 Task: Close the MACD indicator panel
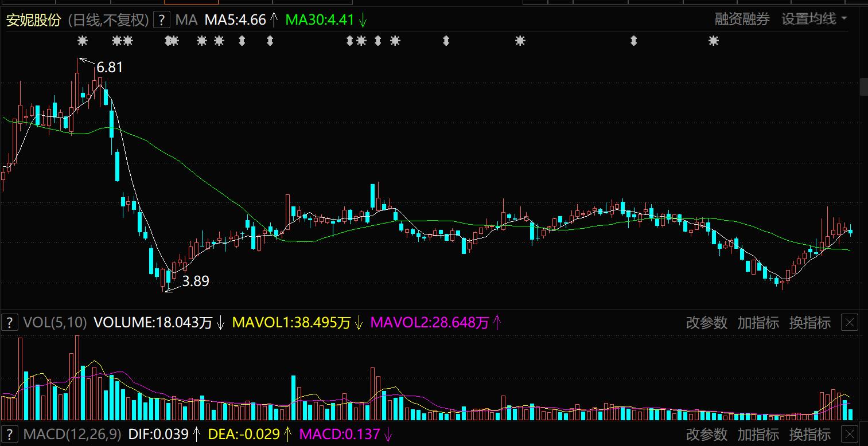pyautogui.click(x=850, y=434)
